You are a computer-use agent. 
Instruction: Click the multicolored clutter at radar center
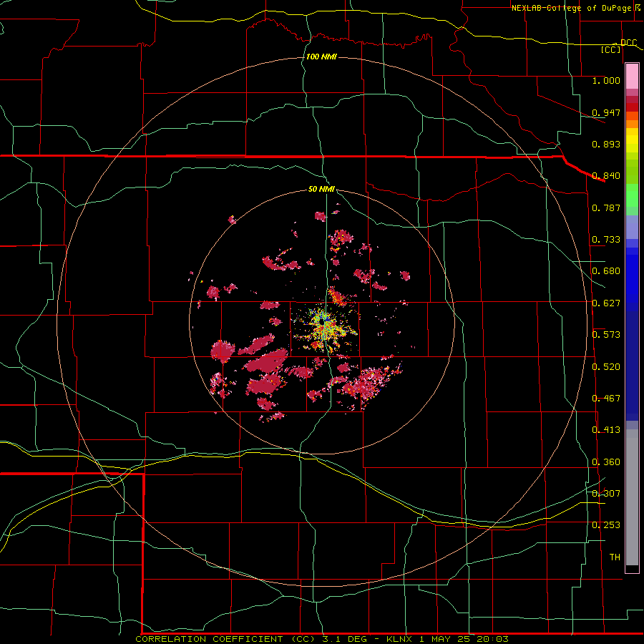326,326
